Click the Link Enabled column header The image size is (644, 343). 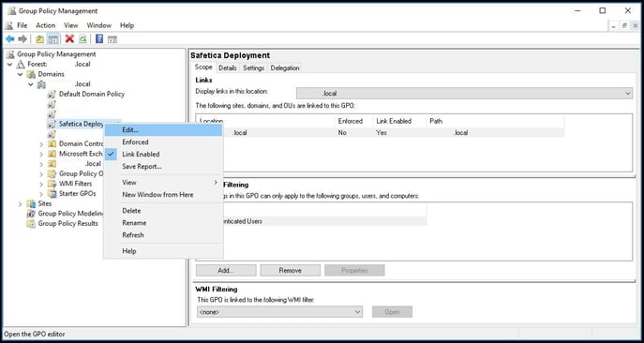click(399, 122)
